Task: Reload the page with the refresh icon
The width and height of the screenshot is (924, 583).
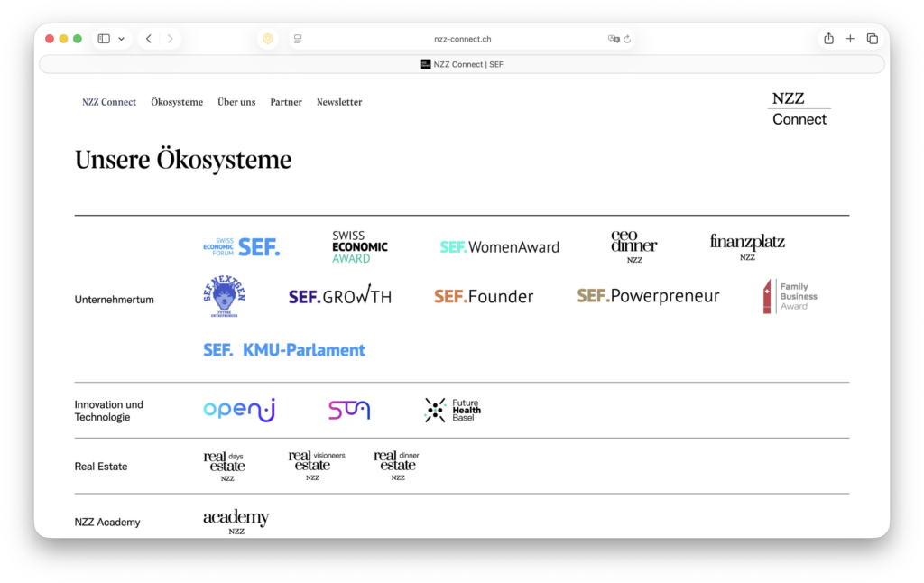Action: point(627,39)
